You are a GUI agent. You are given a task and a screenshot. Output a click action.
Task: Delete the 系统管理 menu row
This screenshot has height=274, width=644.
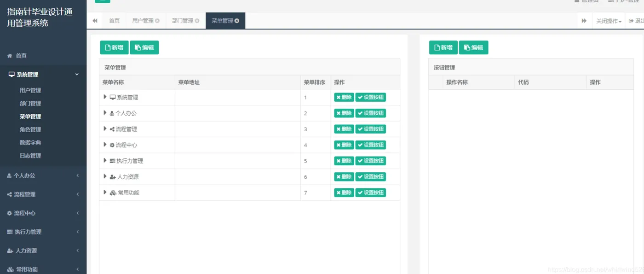click(x=344, y=97)
